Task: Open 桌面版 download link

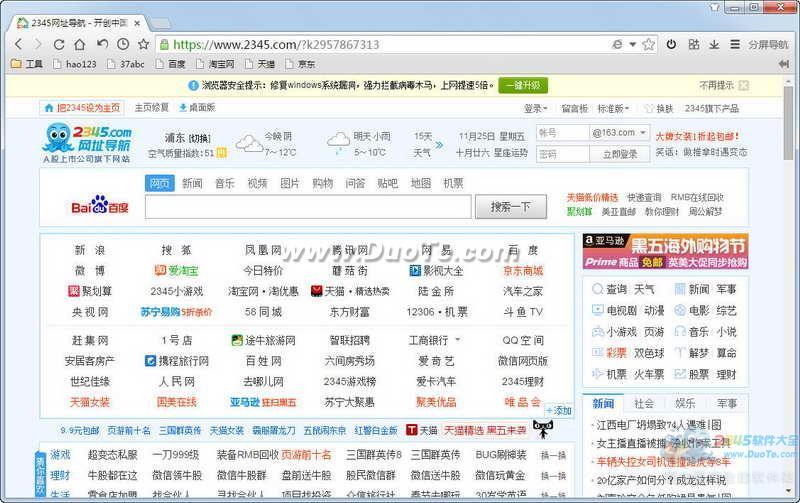Action: pos(197,108)
